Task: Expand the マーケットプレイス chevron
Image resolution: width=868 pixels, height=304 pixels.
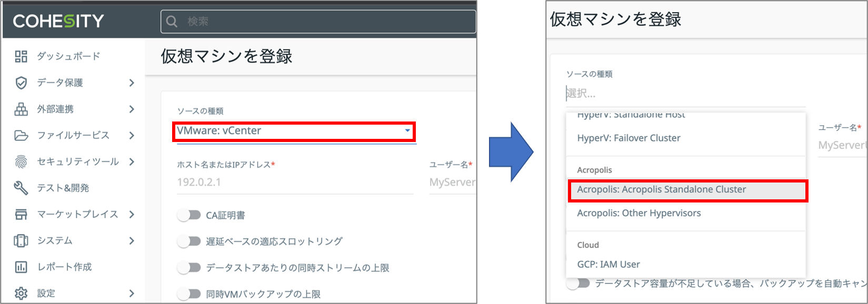Action: click(132, 214)
